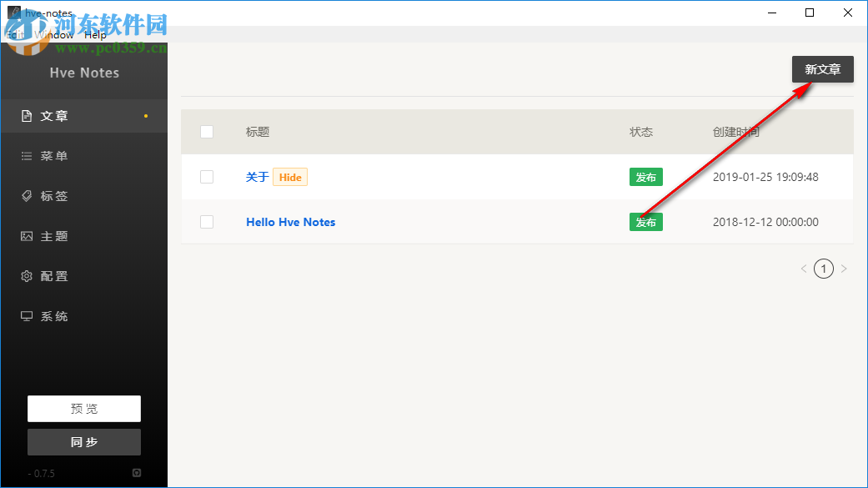This screenshot has width=868, height=488.
Task: Click the 新文章 (New Article) button
Action: pos(822,69)
